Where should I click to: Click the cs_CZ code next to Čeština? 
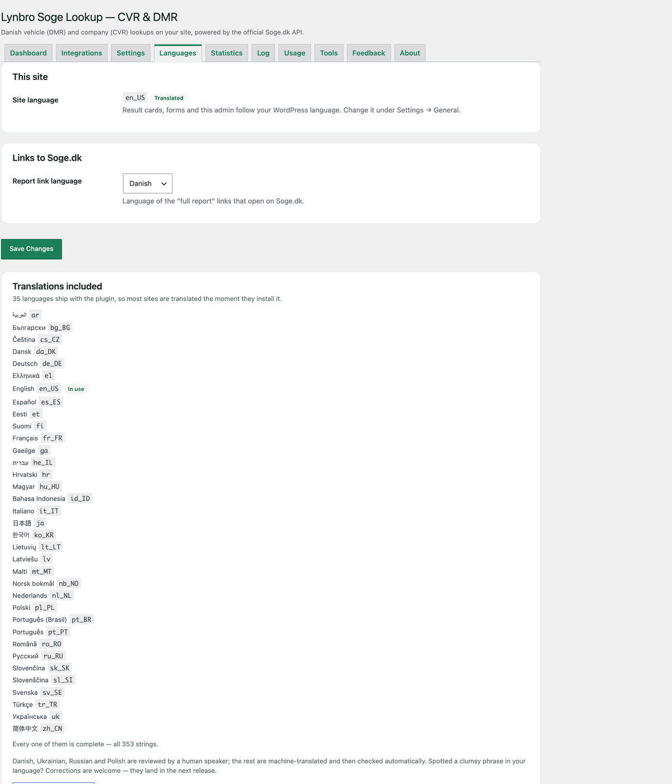point(50,339)
